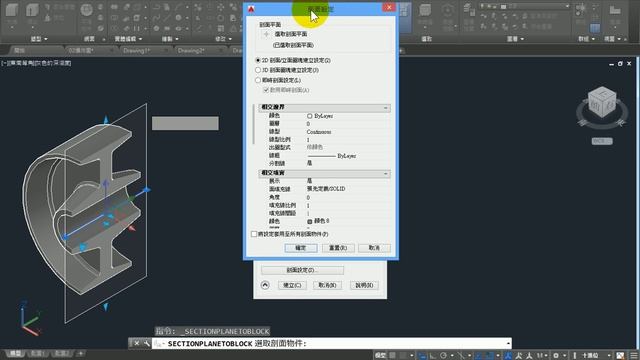Collapse the intersection boundary group header
The width and height of the screenshot is (640, 360).
coord(324,107)
